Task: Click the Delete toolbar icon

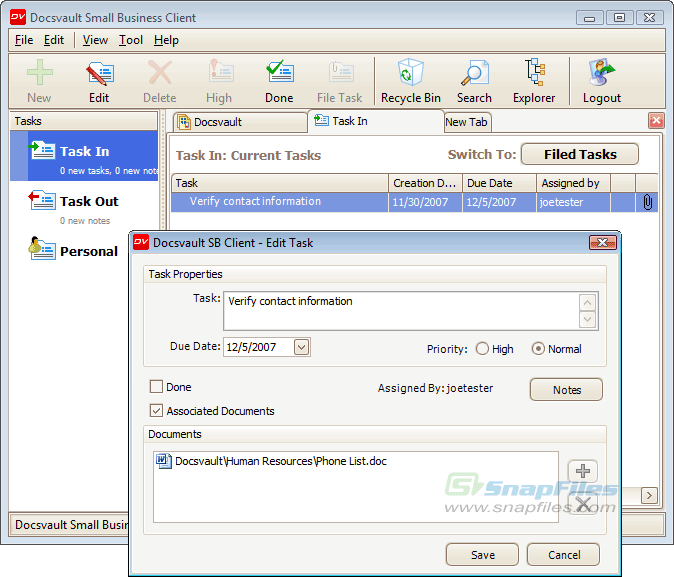Action: [159, 81]
